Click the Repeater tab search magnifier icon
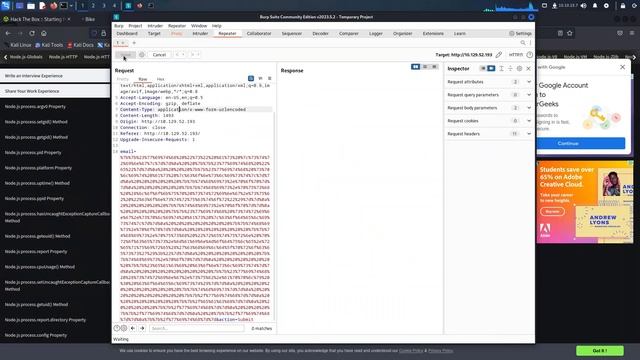640x360 pixels. point(523,42)
